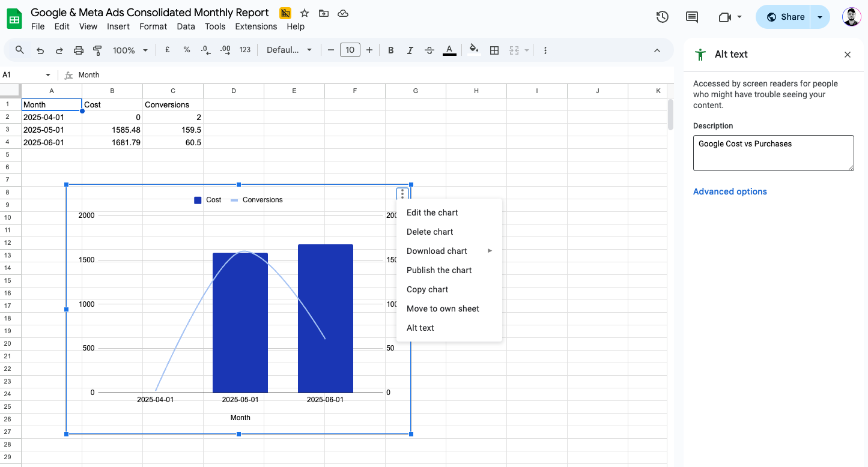Move document to a folder
868x467 pixels.
tap(324, 13)
